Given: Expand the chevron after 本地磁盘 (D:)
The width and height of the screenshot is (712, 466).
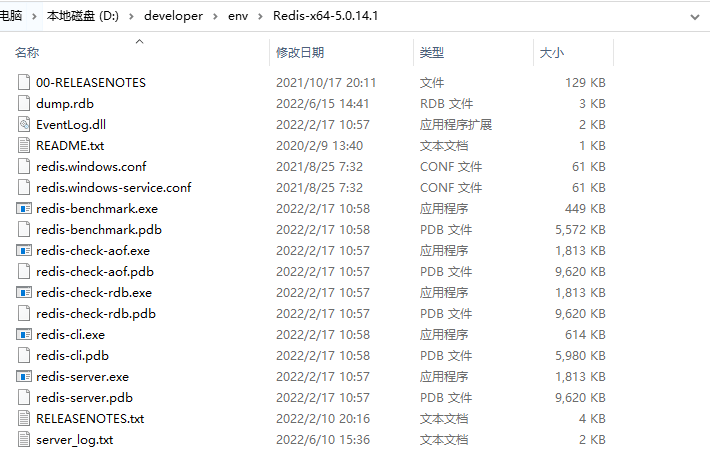Looking at the screenshot, I should tap(131, 16).
